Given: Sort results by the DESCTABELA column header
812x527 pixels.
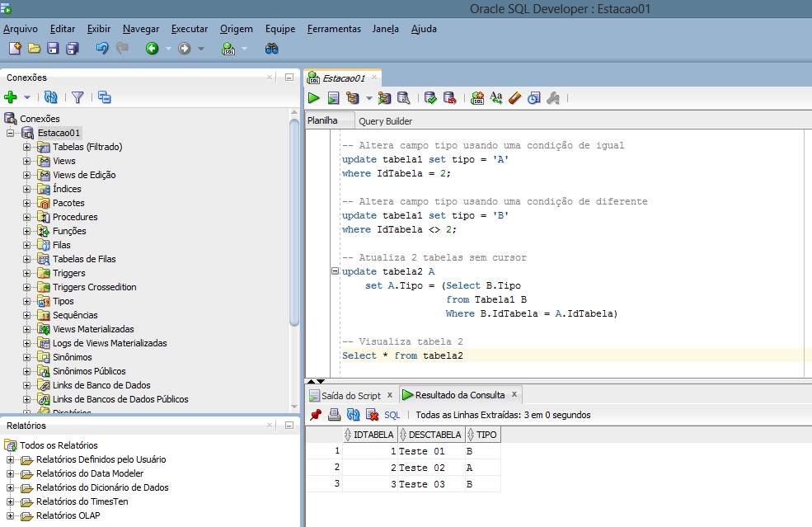Looking at the screenshot, I should (x=434, y=435).
